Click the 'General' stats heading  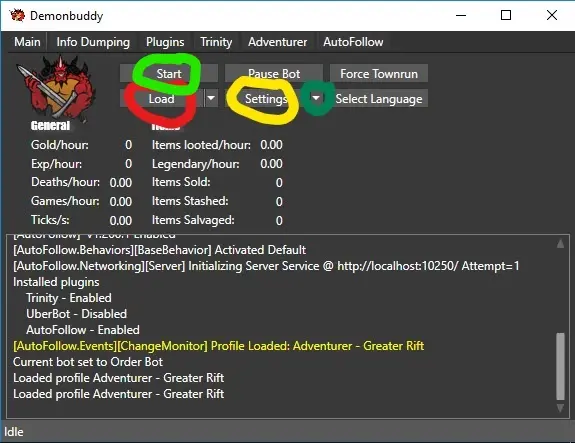pos(50,126)
